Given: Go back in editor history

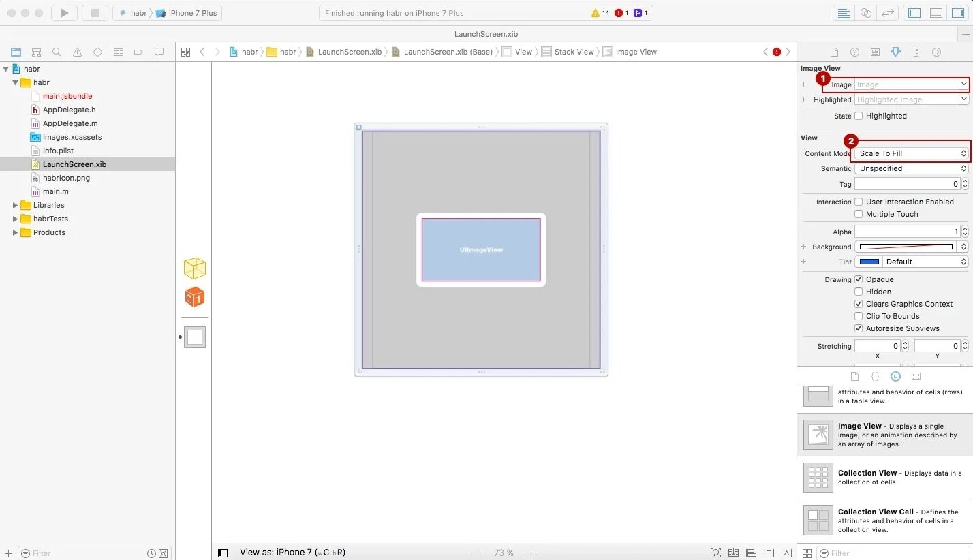Looking at the screenshot, I should (202, 52).
